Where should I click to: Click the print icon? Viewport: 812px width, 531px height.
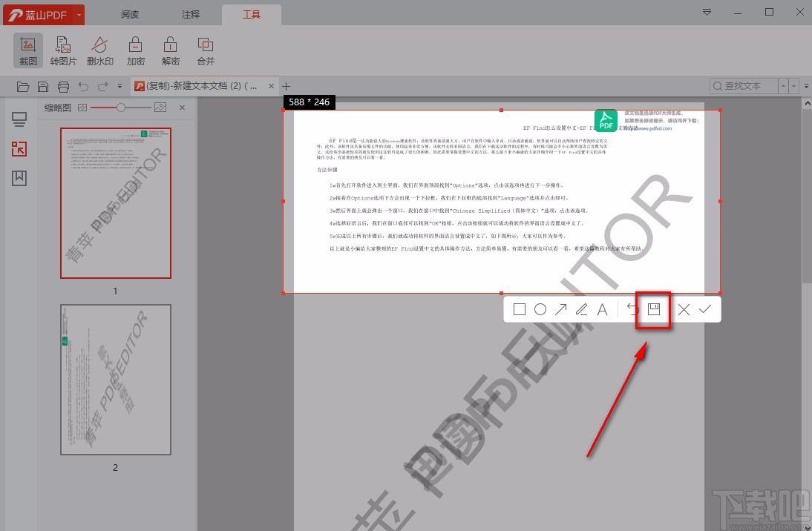point(63,87)
